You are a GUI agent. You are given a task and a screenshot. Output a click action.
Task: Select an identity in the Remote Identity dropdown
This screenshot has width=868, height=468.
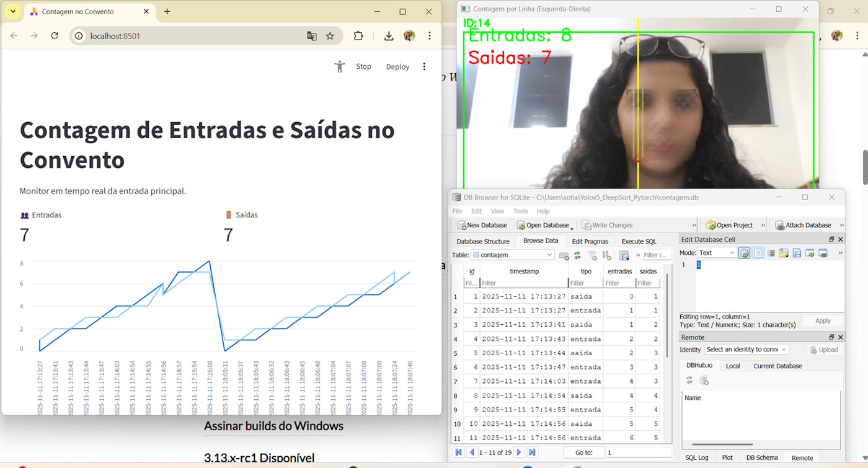pos(746,349)
